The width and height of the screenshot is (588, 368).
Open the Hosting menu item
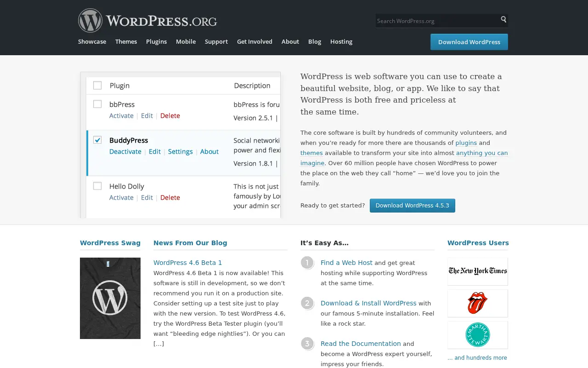click(341, 41)
